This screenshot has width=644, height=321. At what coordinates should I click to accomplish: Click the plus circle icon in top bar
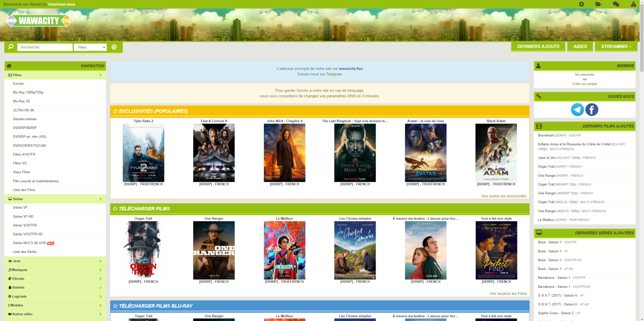(582, 4)
